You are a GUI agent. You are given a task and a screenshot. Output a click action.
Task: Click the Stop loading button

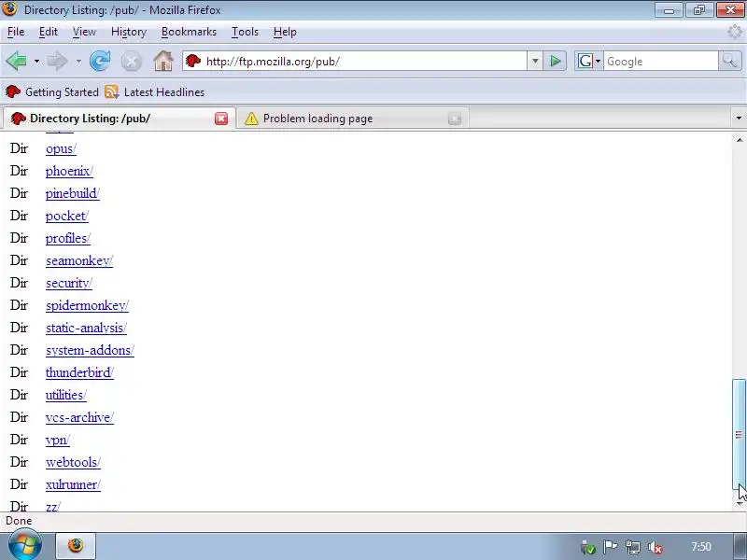click(x=132, y=62)
